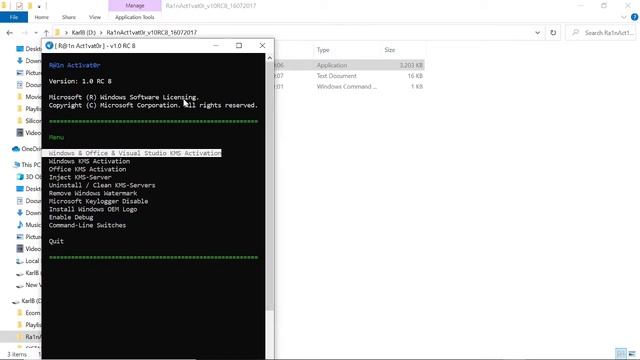Click the Properties quick access toolbar icon
Viewport: 640px width, 360px height.
pos(19,6)
